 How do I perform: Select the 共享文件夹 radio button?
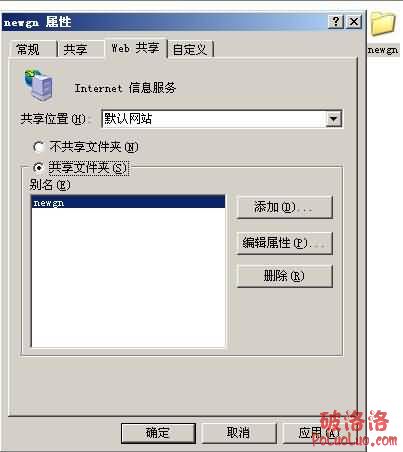pyautogui.click(x=81, y=168)
